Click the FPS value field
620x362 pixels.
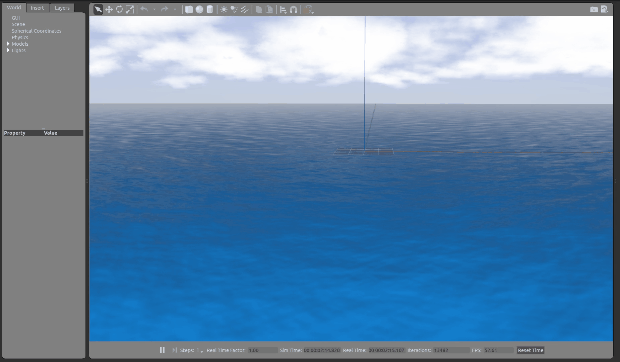tap(499, 350)
